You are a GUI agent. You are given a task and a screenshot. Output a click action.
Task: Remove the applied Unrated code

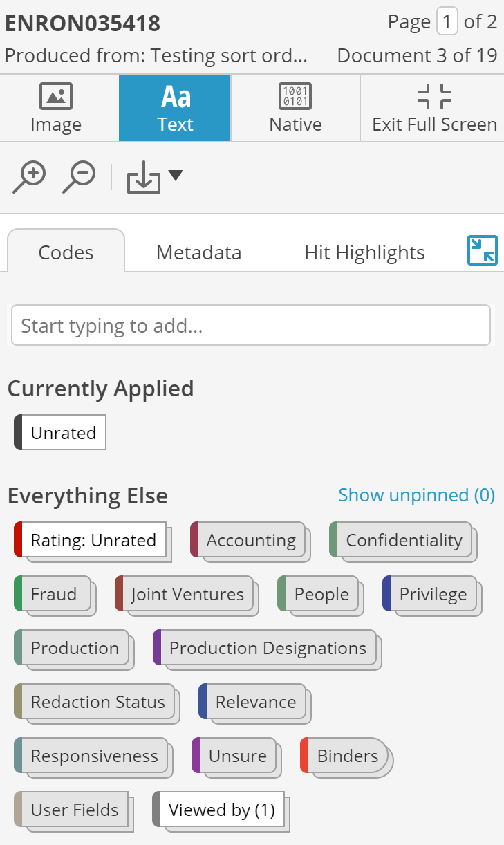[60, 433]
